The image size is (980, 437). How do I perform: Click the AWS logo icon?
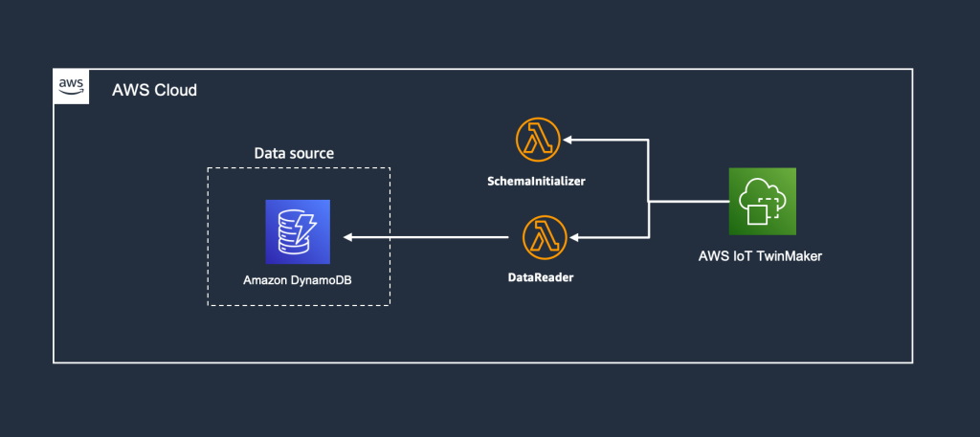[71, 87]
